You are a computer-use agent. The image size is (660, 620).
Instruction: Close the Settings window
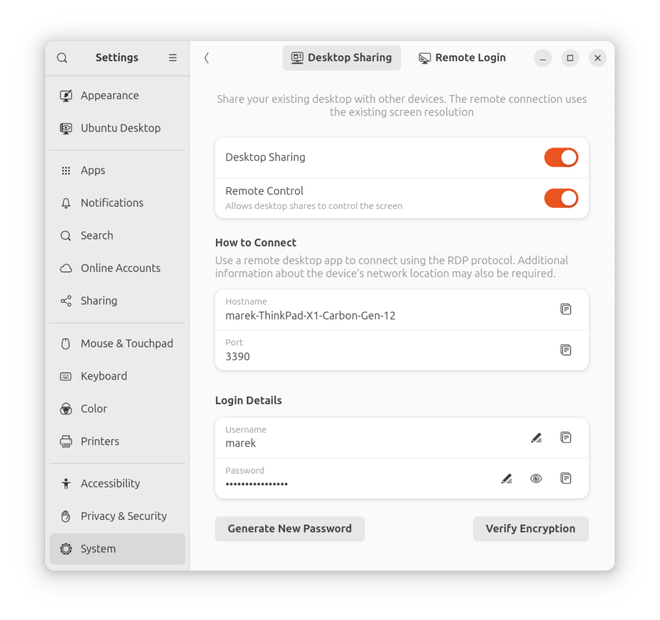597,58
